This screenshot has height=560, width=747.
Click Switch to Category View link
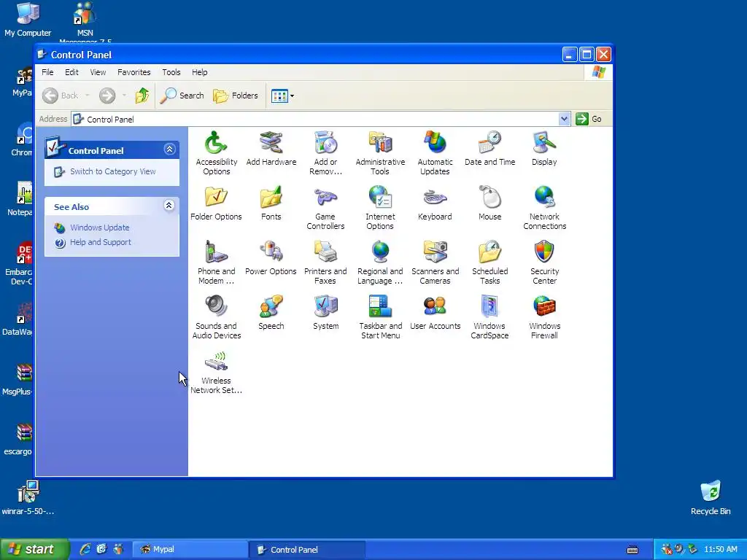(x=113, y=171)
